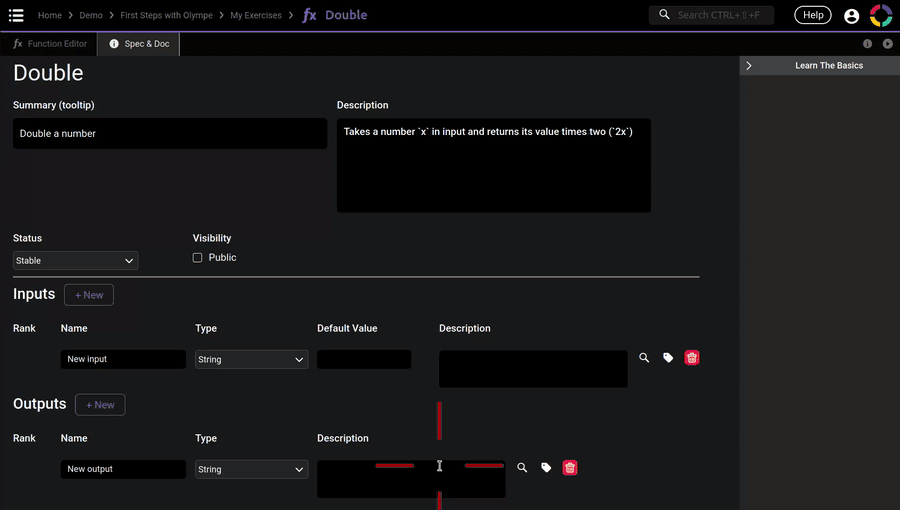Delete the New output row
Viewport: 900px width, 510px height.
coord(570,468)
